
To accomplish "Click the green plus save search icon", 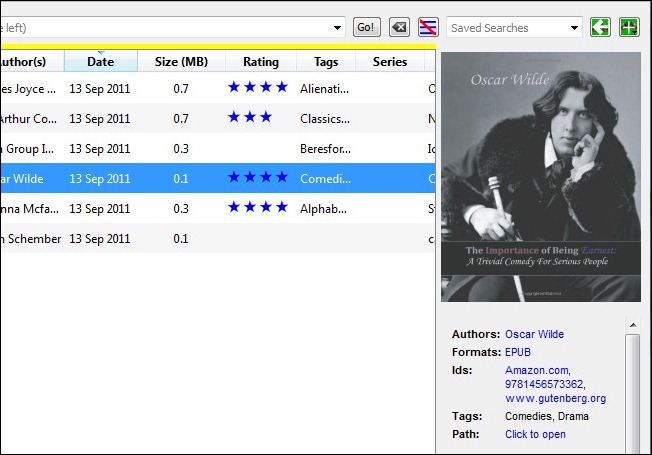I will tap(629, 27).
